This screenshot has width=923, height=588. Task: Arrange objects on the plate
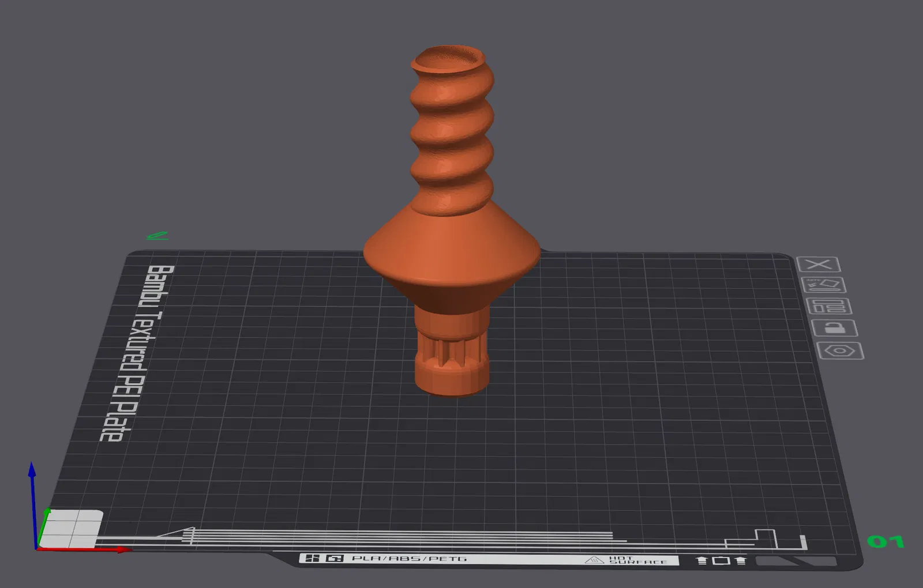pos(830,306)
